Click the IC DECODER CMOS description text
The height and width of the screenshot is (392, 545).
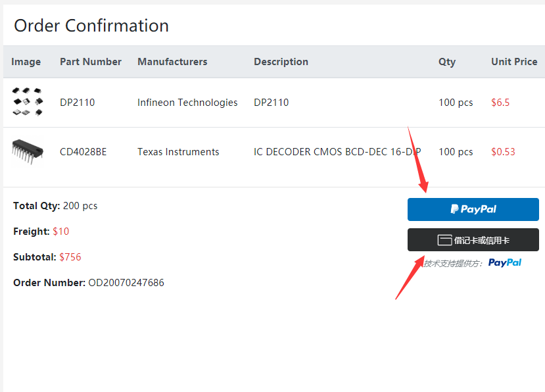[337, 152]
